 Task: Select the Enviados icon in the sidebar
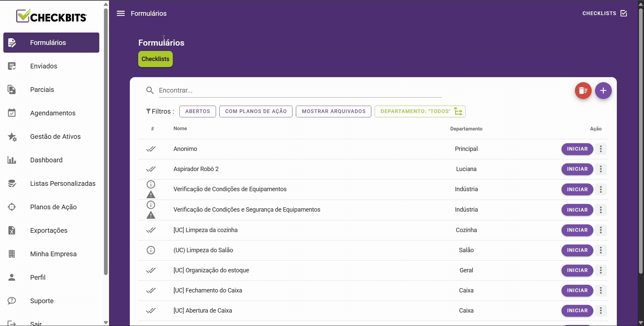[12, 66]
